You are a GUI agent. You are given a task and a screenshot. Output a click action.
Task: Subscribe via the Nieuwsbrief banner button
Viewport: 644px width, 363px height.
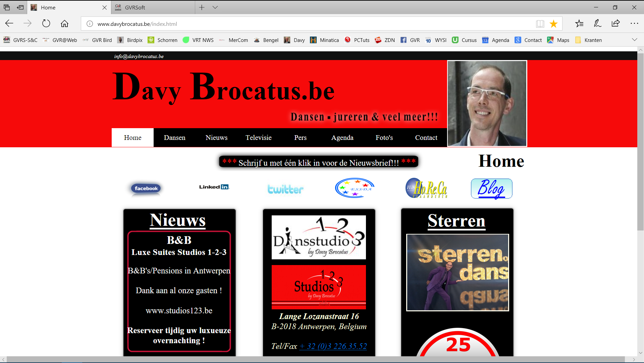pos(319,162)
